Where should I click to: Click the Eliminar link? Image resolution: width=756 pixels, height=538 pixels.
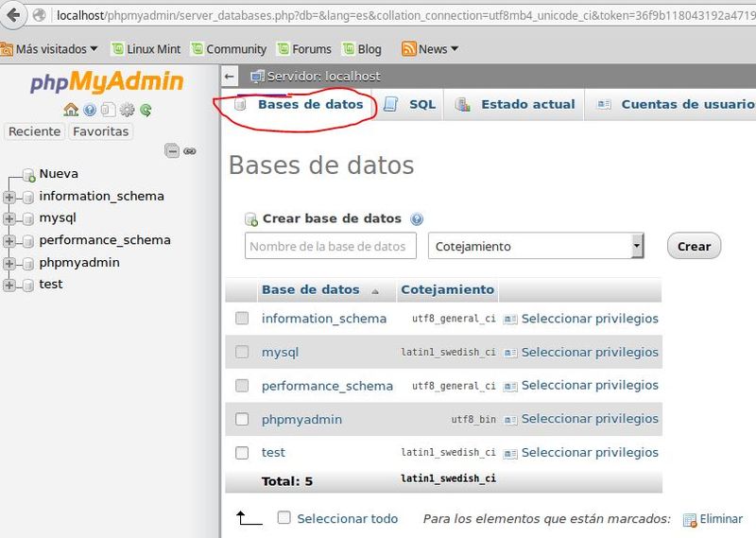(x=721, y=519)
